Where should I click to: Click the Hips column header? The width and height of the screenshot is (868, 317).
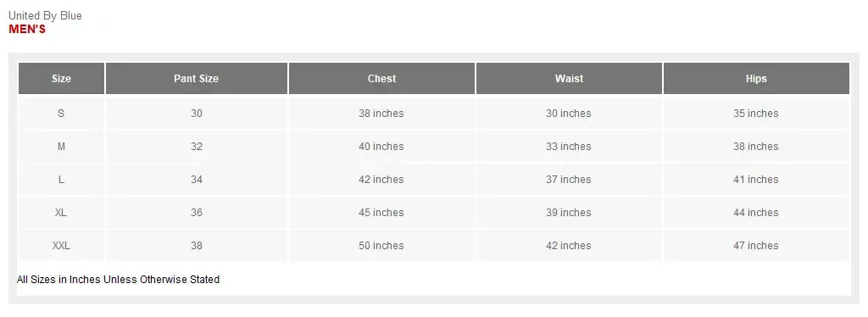coord(756,79)
